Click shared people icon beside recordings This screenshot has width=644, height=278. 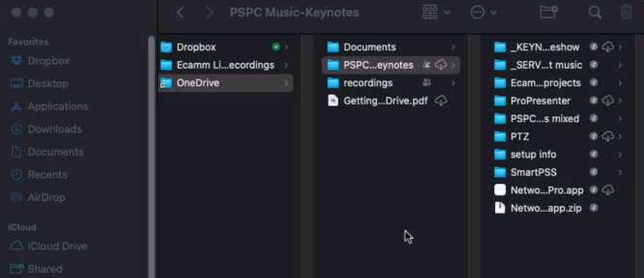[x=427, y=83]
